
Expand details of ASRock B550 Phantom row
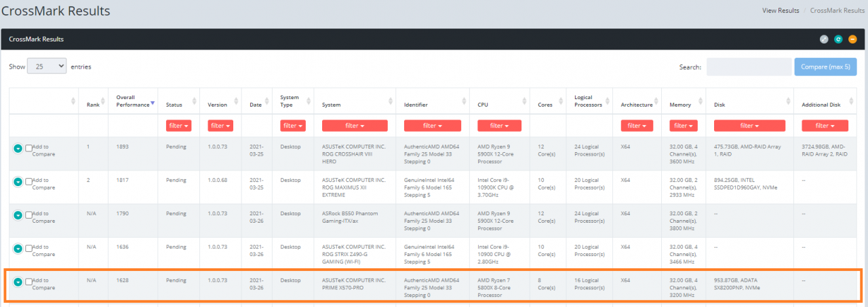click(18, 215)
